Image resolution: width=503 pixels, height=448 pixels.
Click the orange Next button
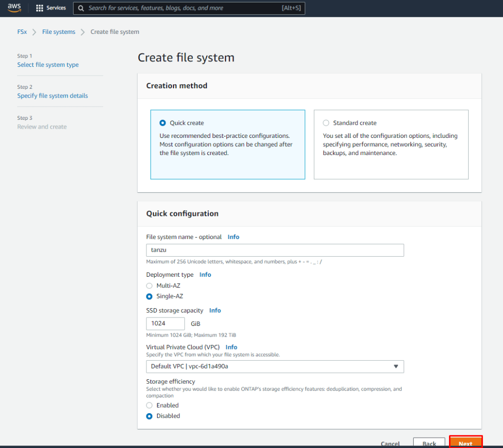pos(466,443)
